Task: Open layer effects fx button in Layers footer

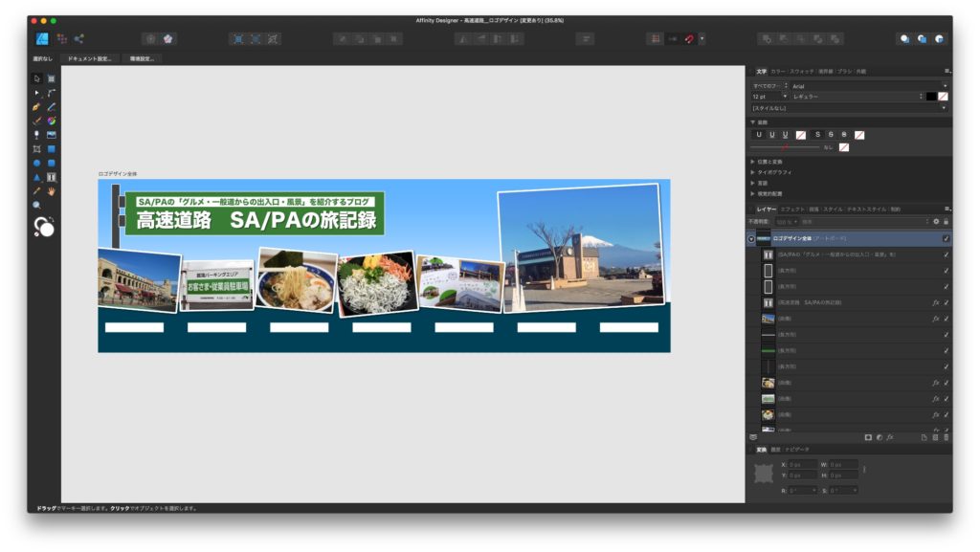Action: tap(890, 437)
